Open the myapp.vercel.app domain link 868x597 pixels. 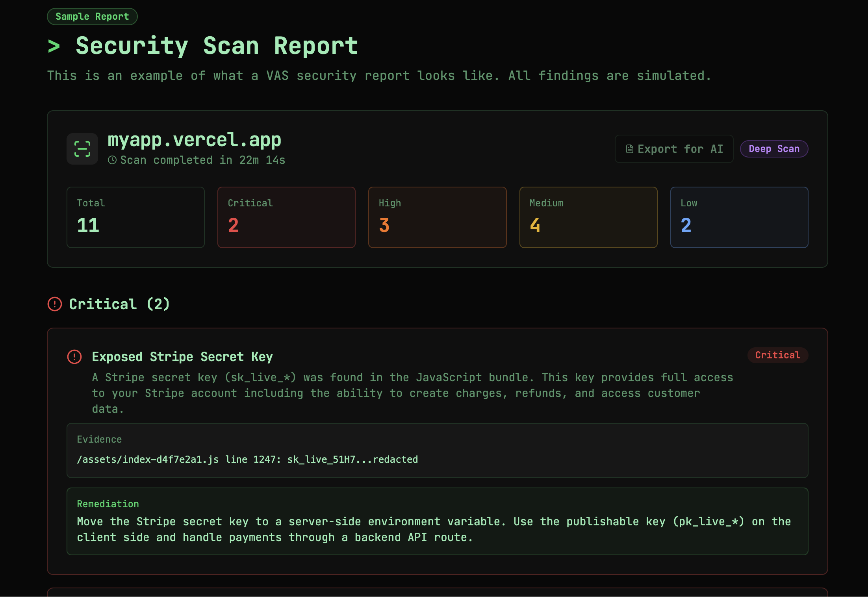click(x=195, y=139)
